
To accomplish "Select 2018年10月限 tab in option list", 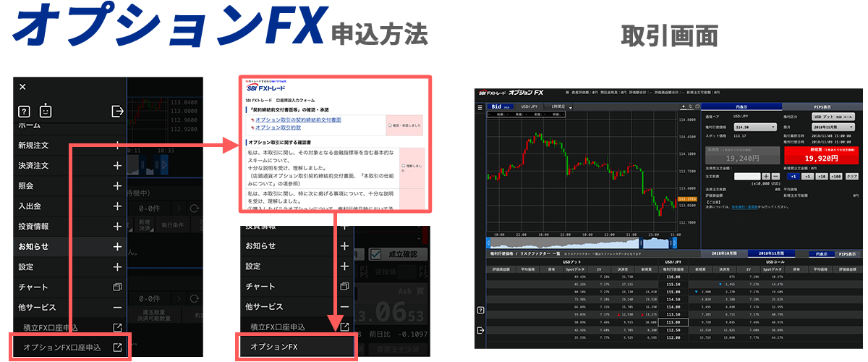I will (724, 254).
